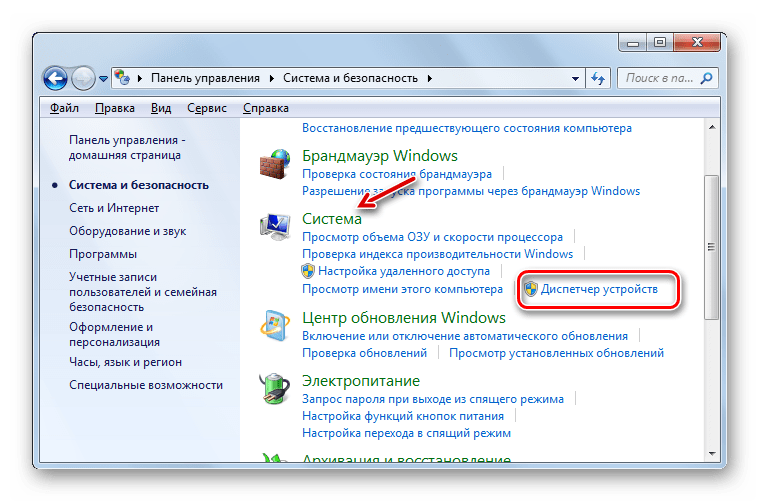Open the Правка menu

pos(115,108)
